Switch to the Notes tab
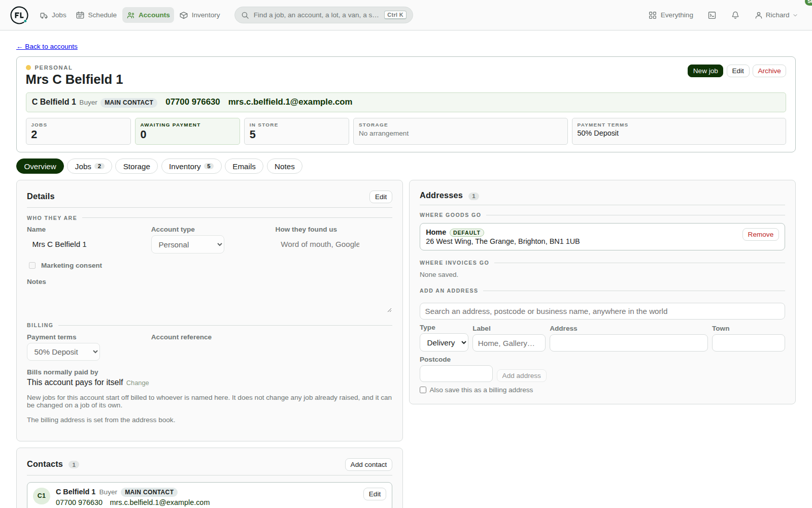 coord(285,166)
